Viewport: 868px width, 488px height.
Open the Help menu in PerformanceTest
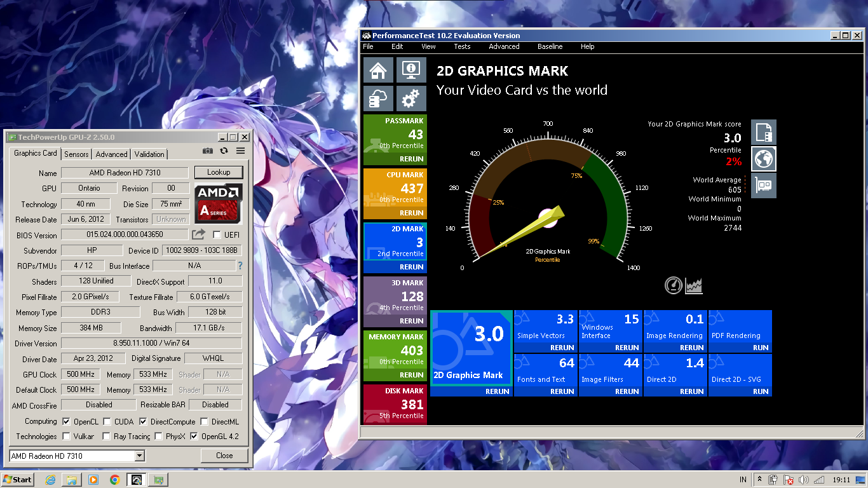click(x=587, y=46)
